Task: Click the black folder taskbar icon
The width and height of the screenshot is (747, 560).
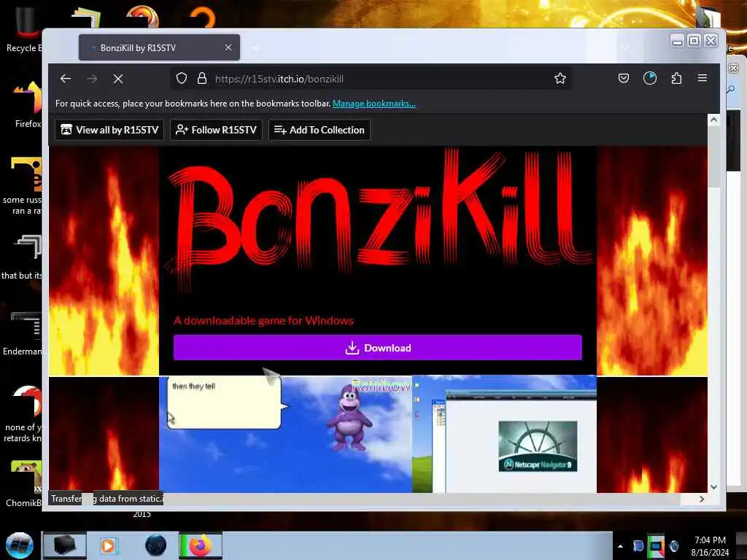Action: pos(65,545)
